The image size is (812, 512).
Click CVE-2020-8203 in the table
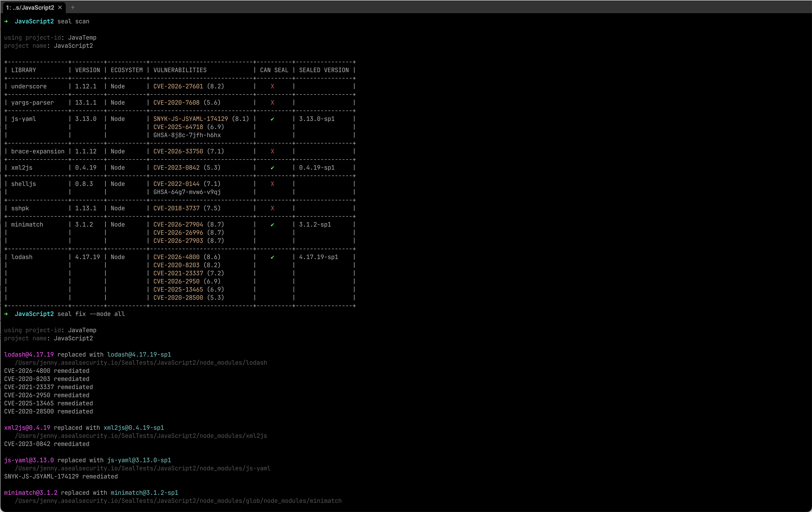[176, 265]
